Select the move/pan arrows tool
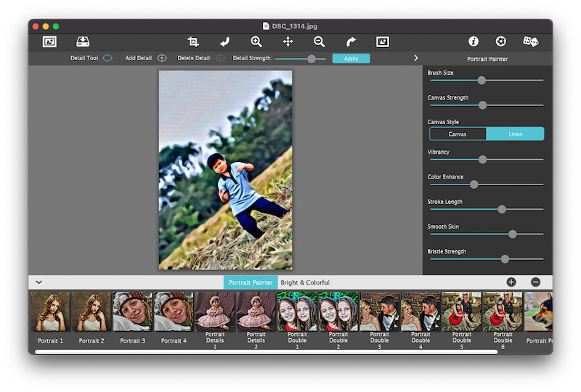This screenshot has height=392, width=581. [288, 42]
